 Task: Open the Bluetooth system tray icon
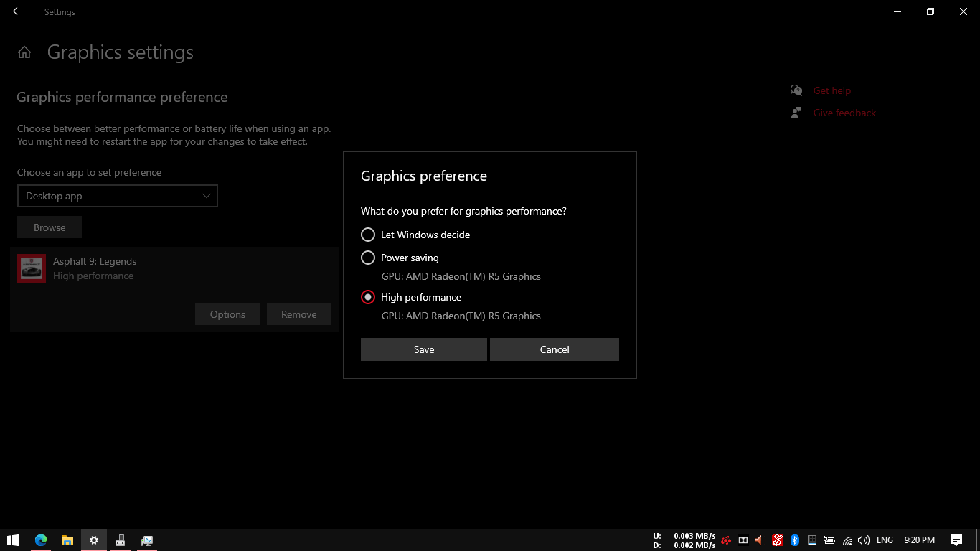click(793, 540)
